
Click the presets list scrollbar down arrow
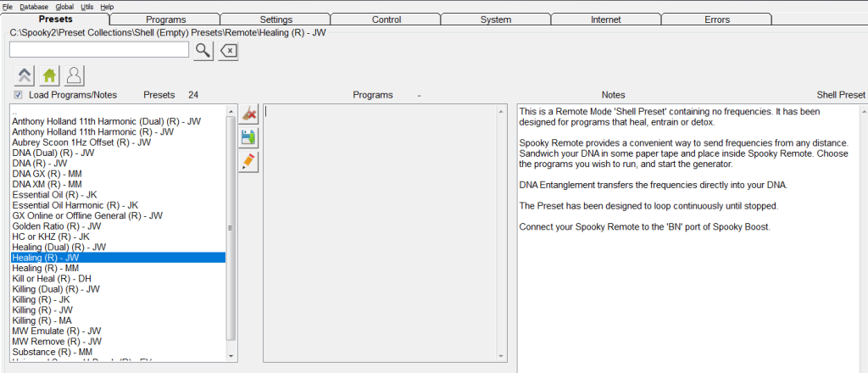pos(231,358)
